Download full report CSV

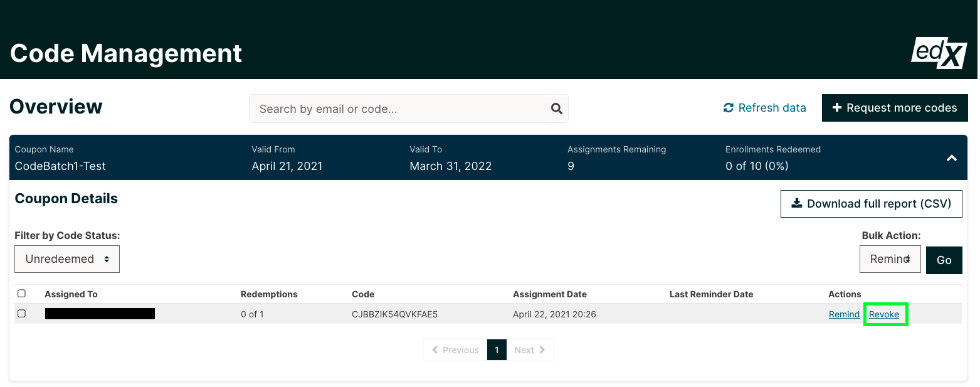871,204
